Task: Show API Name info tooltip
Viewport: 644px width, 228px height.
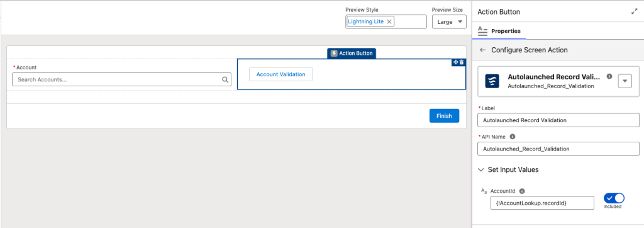Action: point(512,136)
